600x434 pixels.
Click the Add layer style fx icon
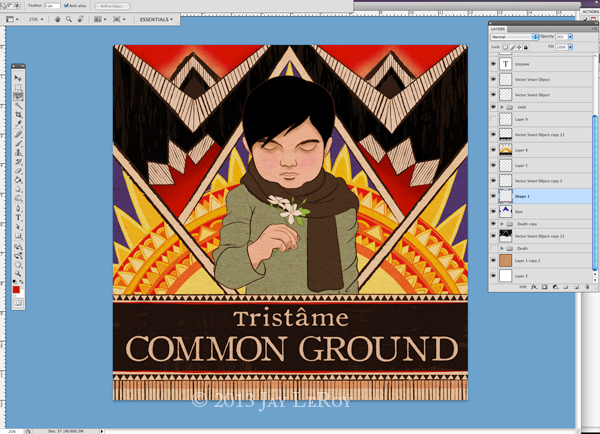click(x=534, y=287)
